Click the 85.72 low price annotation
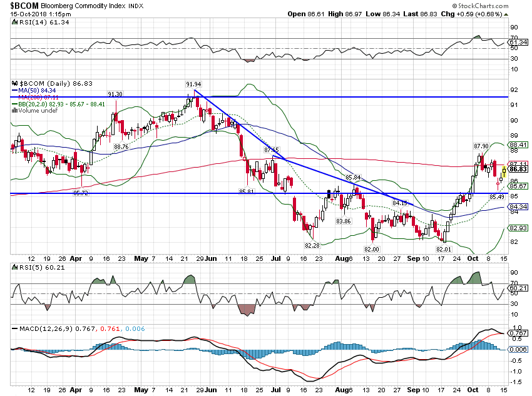Viewport: 532px width, 396px height. point(81,193)
